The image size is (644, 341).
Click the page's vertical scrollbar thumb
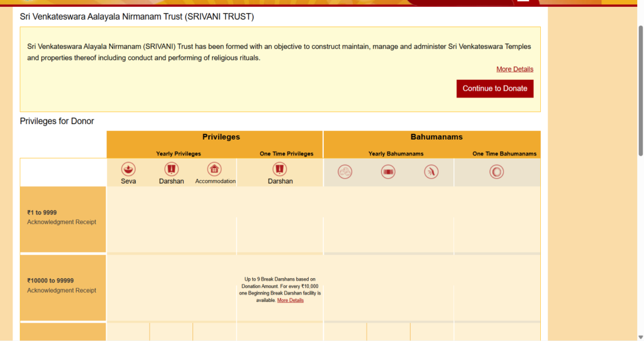640,90
